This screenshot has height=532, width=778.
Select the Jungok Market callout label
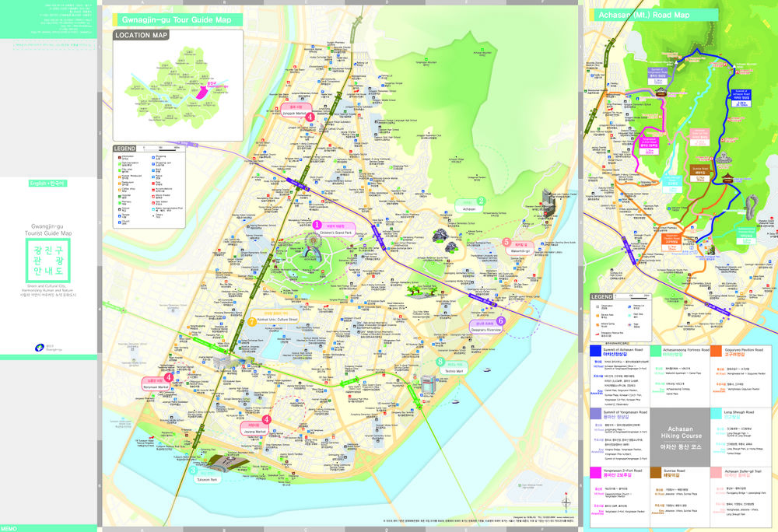point(295,110)
